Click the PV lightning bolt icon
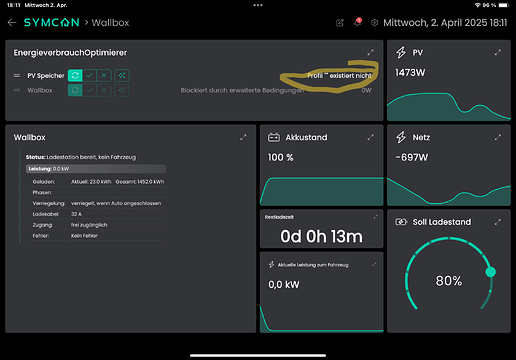The height and width of the screenshot is (360, 516). pyautogui.click(x=401, y=52)
